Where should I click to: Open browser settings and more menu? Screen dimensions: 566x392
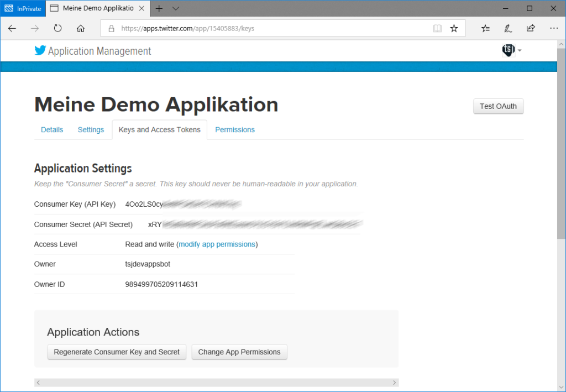[553, 29]
